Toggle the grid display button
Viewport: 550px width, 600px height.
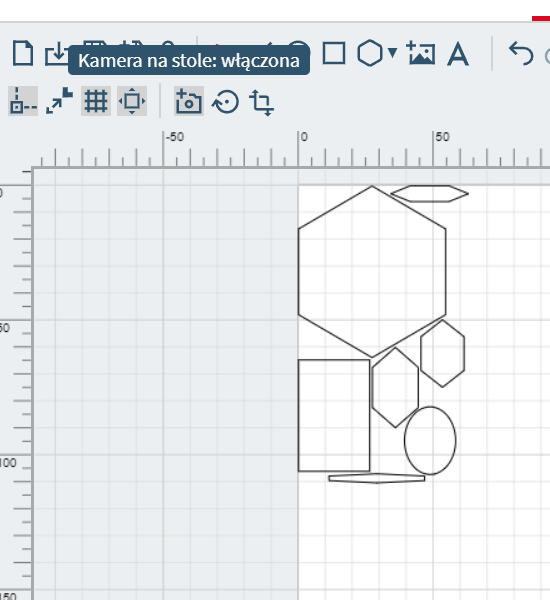pos(96,101)
